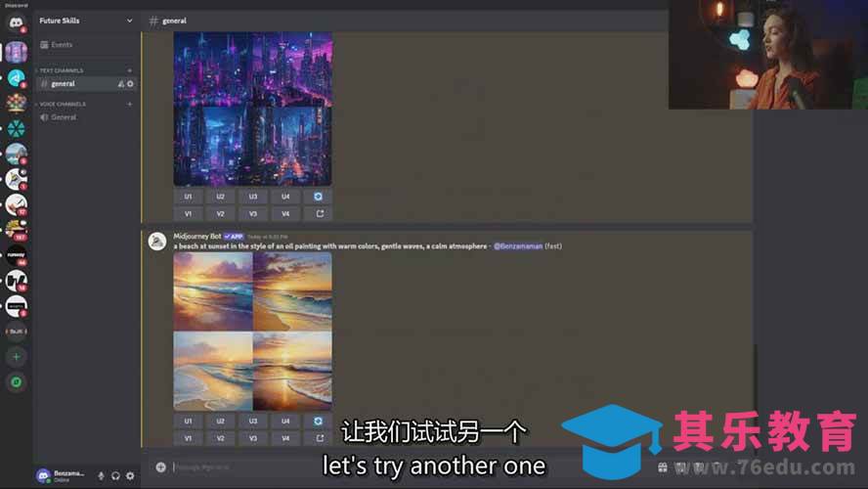The image size is (868, 489).
Task: Click U4 under the neon city grid
Action: click(x=285, y=197)
